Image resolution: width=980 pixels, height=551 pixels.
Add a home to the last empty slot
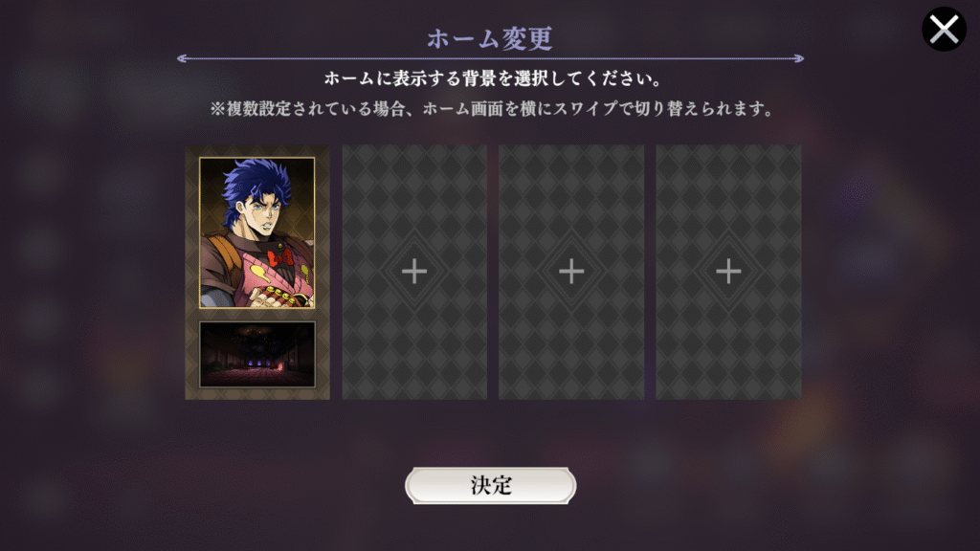pos(728,273)
